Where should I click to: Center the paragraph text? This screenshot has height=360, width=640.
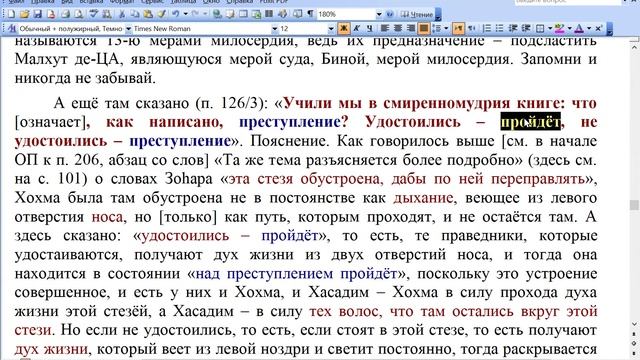click(398, 28)
